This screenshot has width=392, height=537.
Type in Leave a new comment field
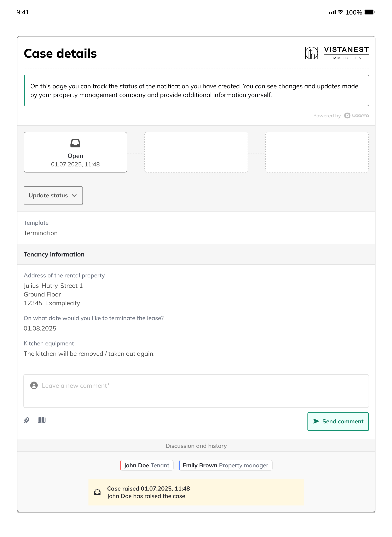coord(196,391)
